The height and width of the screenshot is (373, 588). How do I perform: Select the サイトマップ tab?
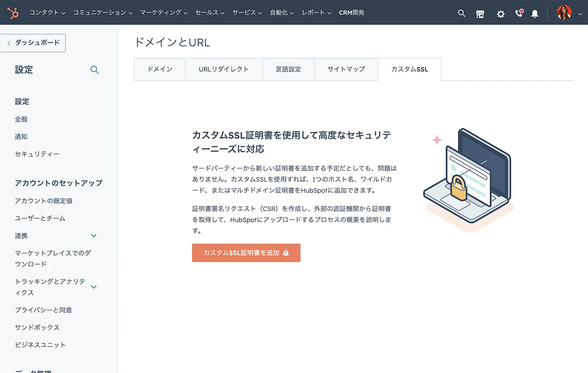(x=346, y=69)
